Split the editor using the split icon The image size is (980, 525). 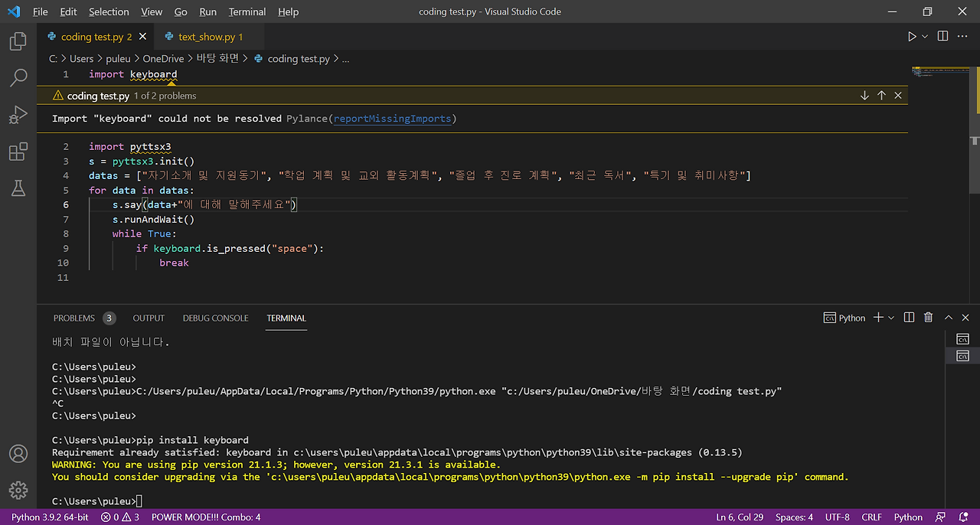point(942,35)
